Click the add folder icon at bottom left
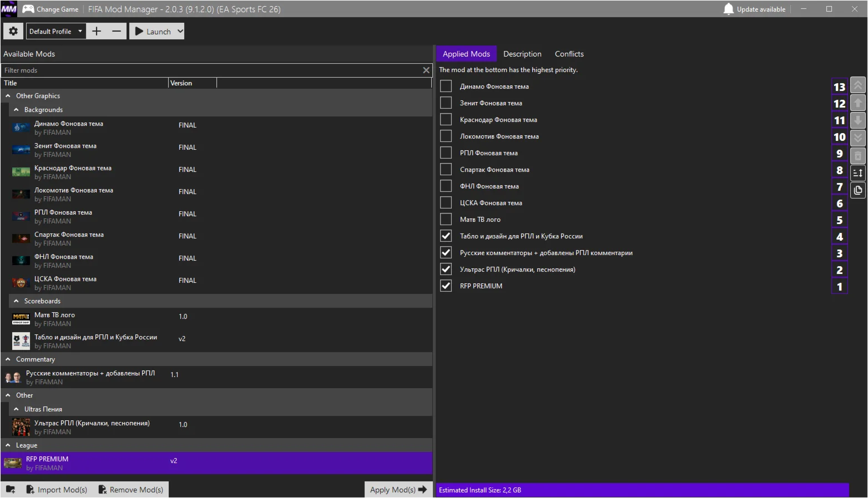Image resolution: width=868 pixels, height=498 pixels. (x=11, y=490)
